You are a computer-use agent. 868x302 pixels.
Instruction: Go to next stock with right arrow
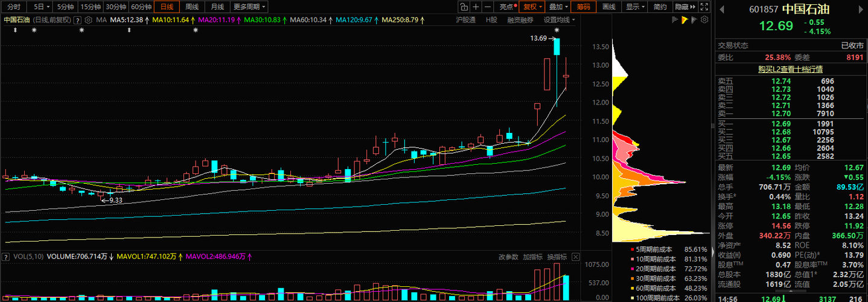click(860, 9)
